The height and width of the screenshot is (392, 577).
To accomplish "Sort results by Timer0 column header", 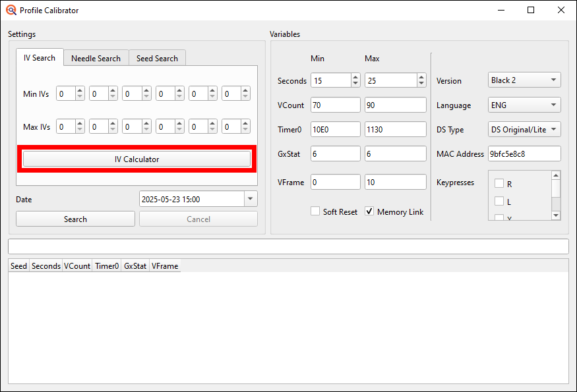I will click(107, 266).
